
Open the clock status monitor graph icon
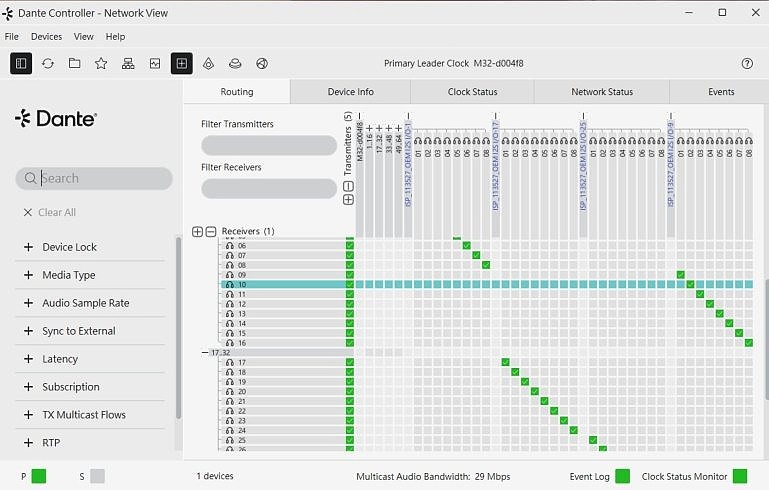pyautogui.click(x=155, y=63)
